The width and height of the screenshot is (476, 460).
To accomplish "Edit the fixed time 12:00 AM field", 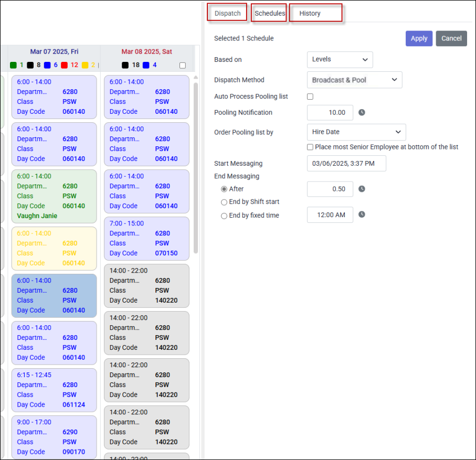I will [330, 215].
